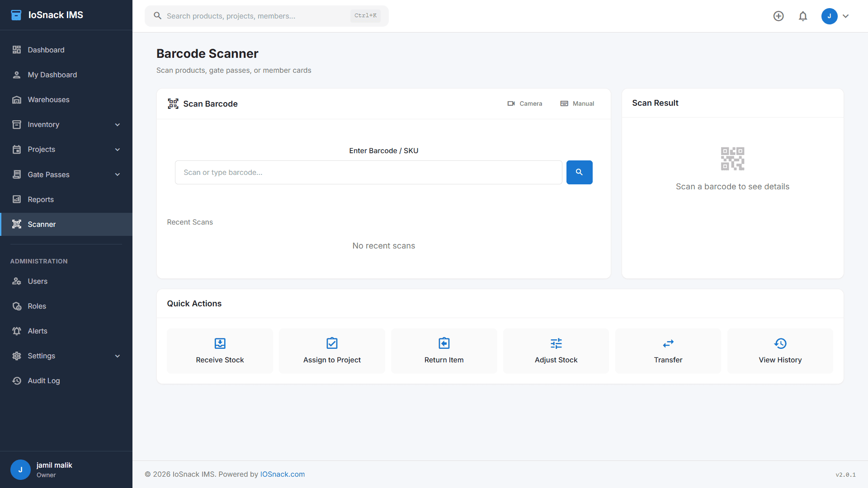Select the Return Item quick action
This screenshot has height=488, width=868.
pos(444,351)
